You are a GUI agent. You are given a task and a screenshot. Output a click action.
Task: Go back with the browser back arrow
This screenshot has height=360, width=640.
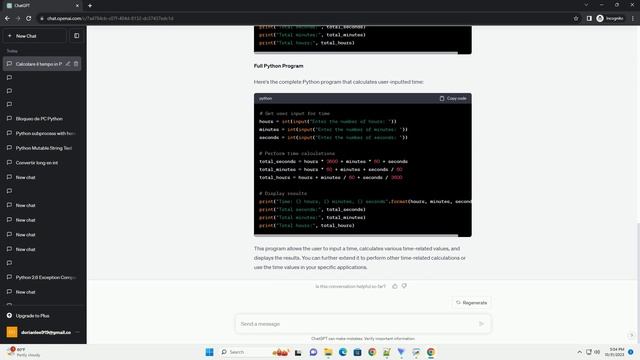7,18
